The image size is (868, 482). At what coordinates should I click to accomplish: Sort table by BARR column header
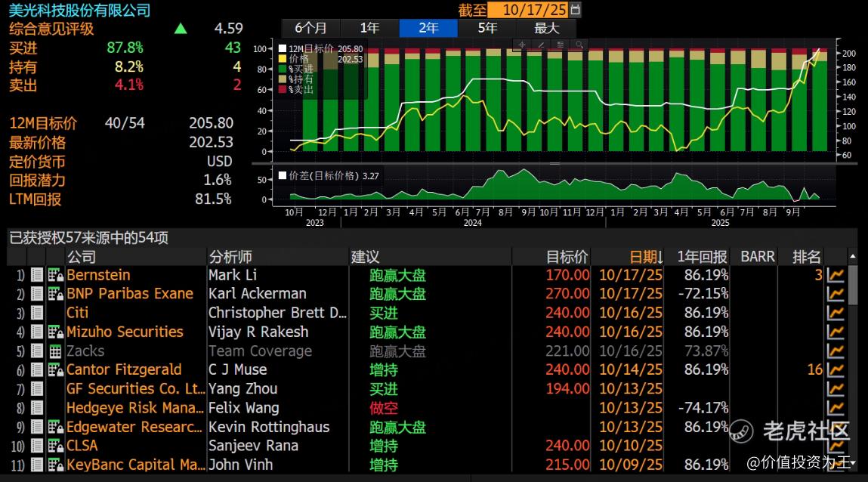coord(754,257)
